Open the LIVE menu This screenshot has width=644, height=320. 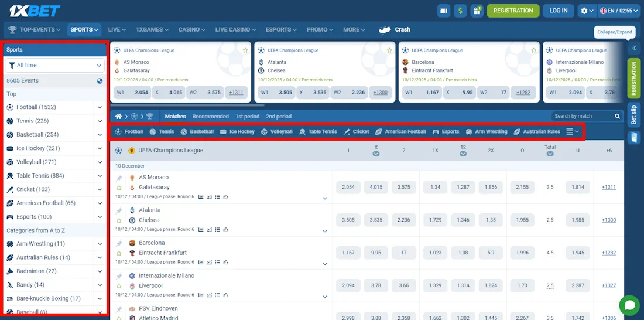coord(117,30)
